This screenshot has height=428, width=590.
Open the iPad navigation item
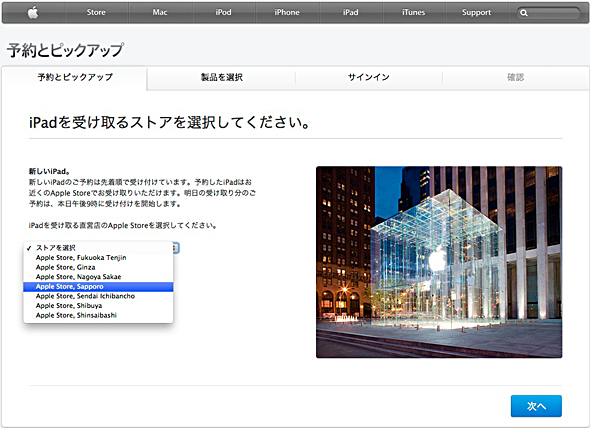350,12
